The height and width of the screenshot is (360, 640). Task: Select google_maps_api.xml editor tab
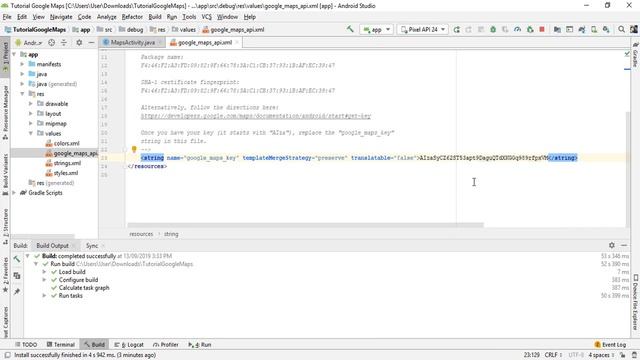[204, 42]
